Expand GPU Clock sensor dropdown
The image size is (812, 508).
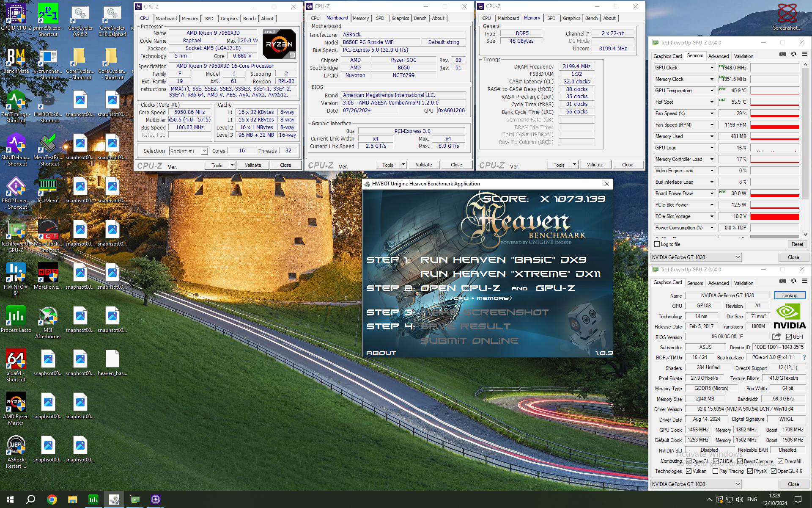click(712, 68)
